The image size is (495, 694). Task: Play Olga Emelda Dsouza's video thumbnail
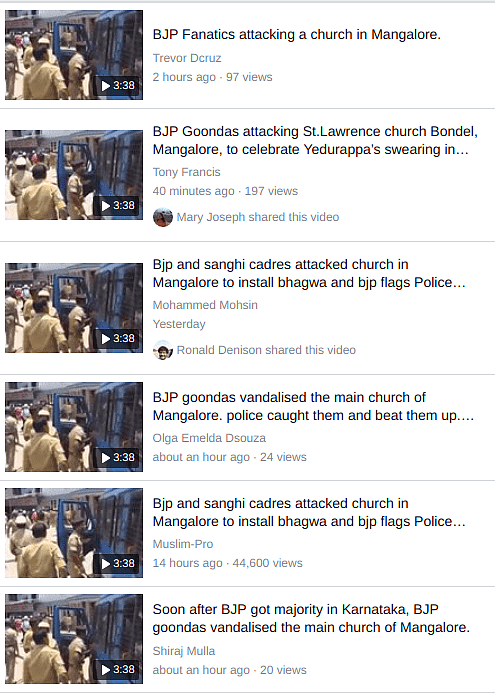click(x=74, y=427)
